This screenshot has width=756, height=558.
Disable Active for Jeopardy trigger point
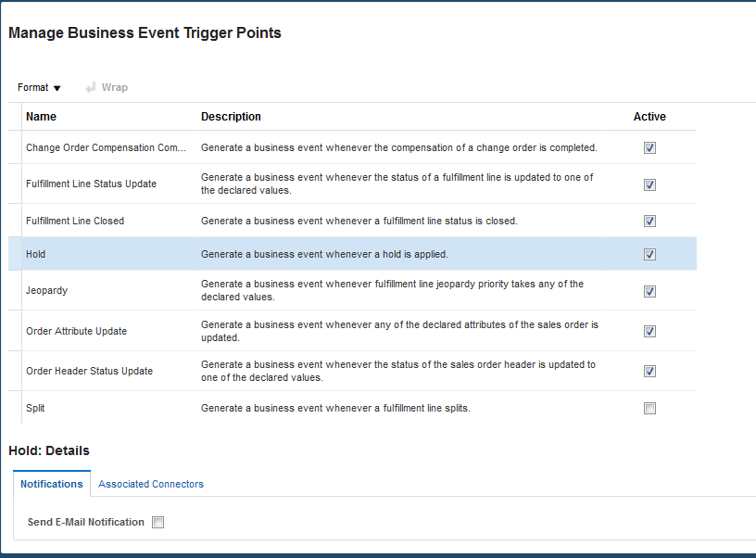(649, 291)
